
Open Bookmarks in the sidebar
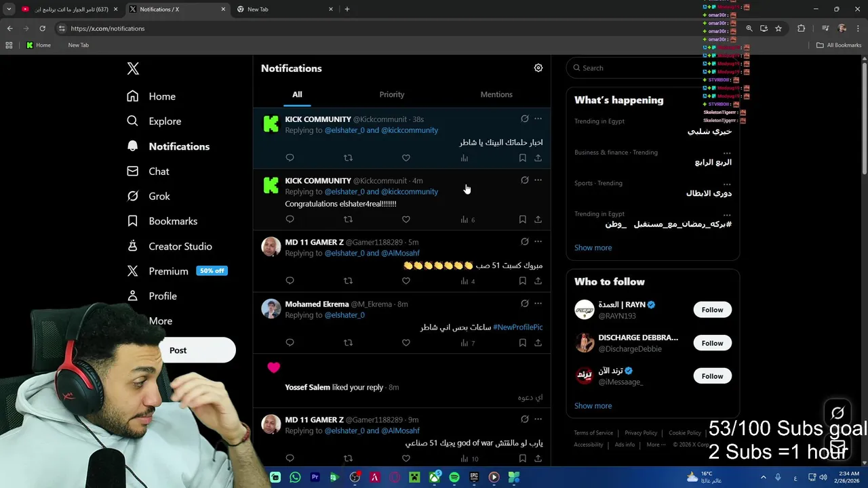pos(162,221)
